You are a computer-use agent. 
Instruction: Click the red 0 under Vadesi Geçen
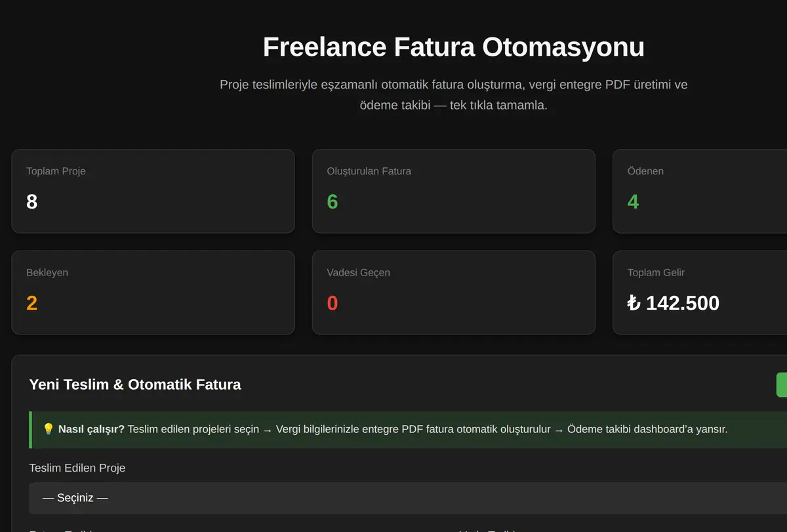tap(333, 304)
